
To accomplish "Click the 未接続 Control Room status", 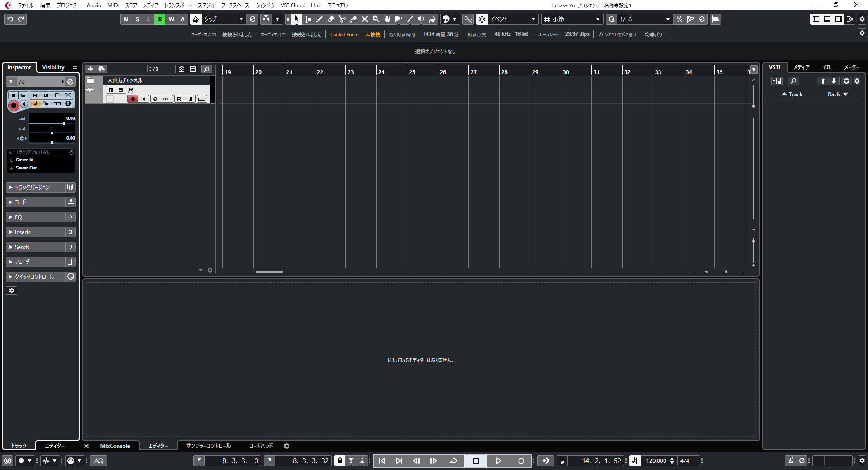I will (372, 34).
